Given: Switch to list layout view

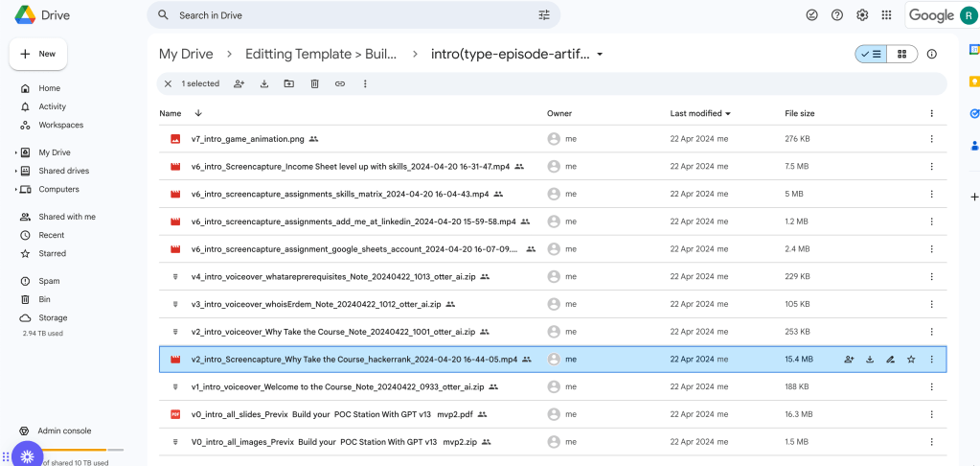Looking at the screenshot, I should [x=871, y=54].
